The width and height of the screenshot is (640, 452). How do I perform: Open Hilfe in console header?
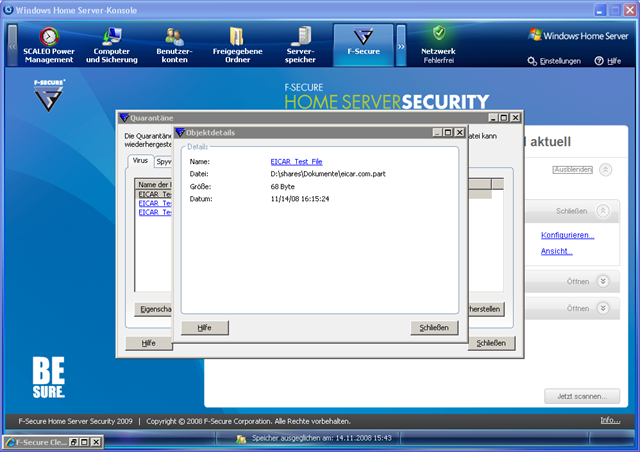(608, 61)
